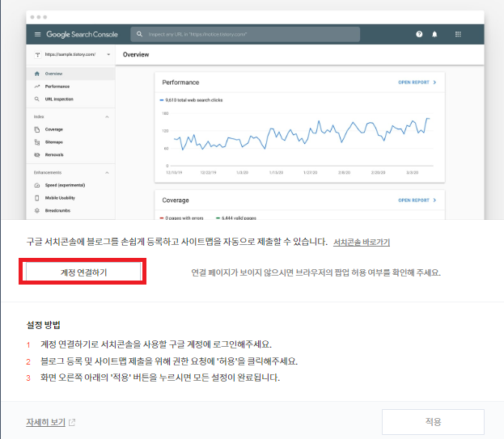Select Speed (experimental) in the sidebar

70,185
